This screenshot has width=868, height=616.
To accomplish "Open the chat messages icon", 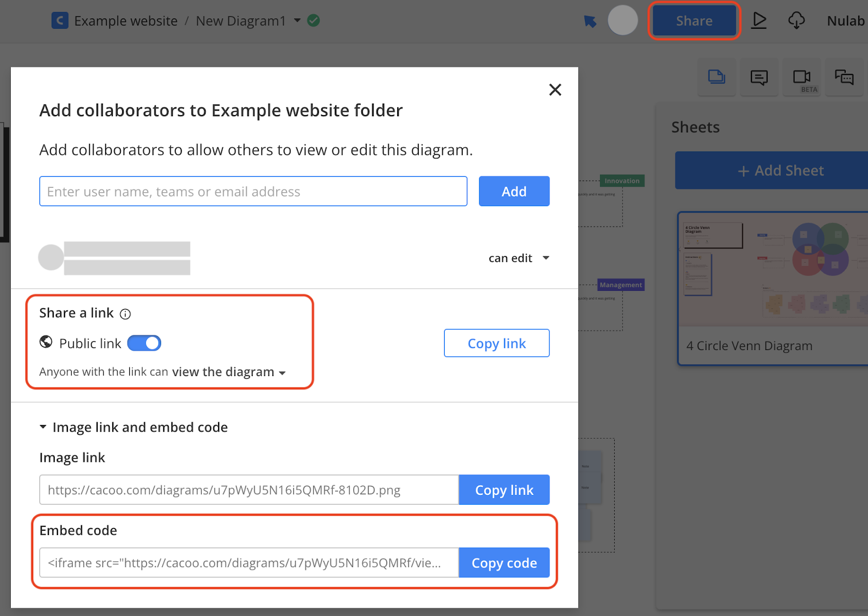I will [844, 77].
